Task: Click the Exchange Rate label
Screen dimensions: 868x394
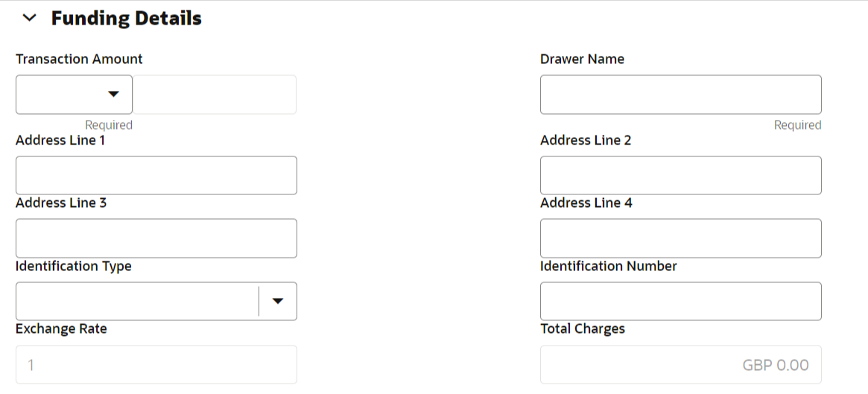Action: coord(61,328)
